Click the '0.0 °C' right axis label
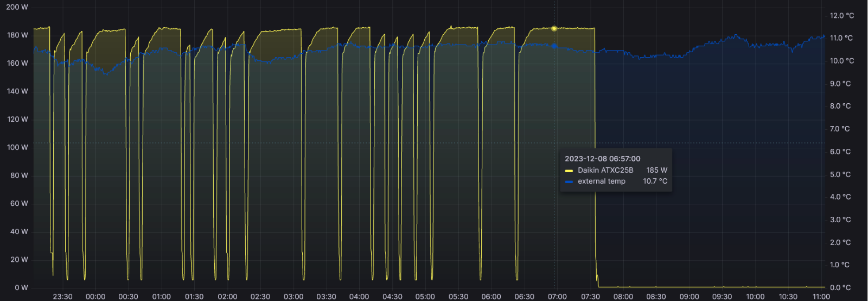868x301 pixels. tap(840, 287)
